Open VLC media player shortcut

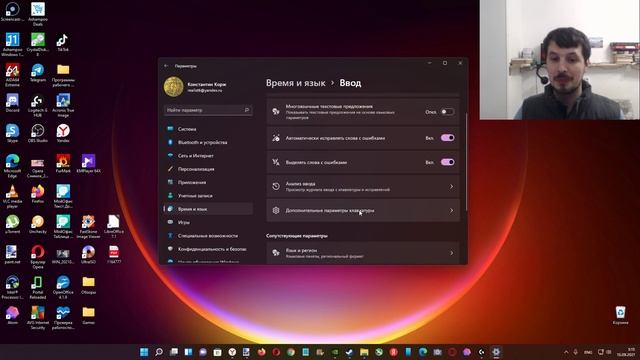pyautogui.click(x=12, y=196)
